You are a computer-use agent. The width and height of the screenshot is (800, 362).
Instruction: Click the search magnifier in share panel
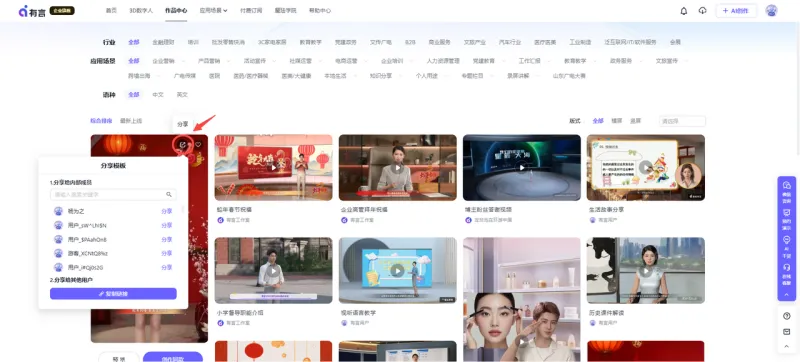pyautogui.click(x=169, y=194)
